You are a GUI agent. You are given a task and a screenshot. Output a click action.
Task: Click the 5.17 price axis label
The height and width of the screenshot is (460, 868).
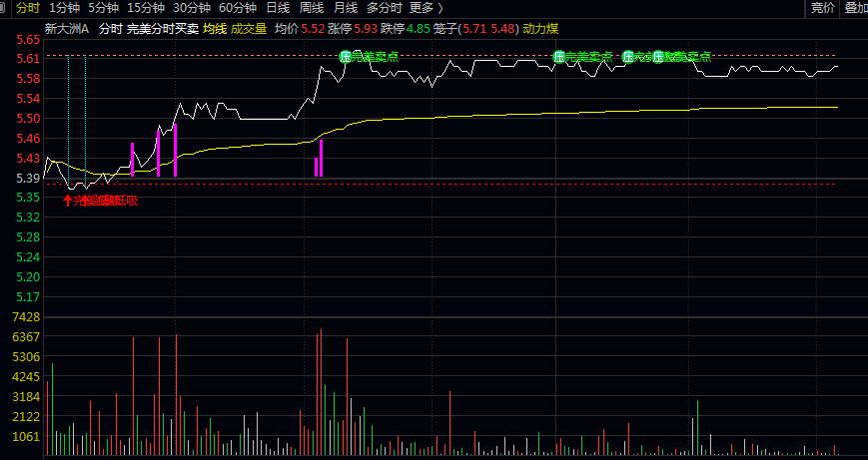(x=28, y=297)
